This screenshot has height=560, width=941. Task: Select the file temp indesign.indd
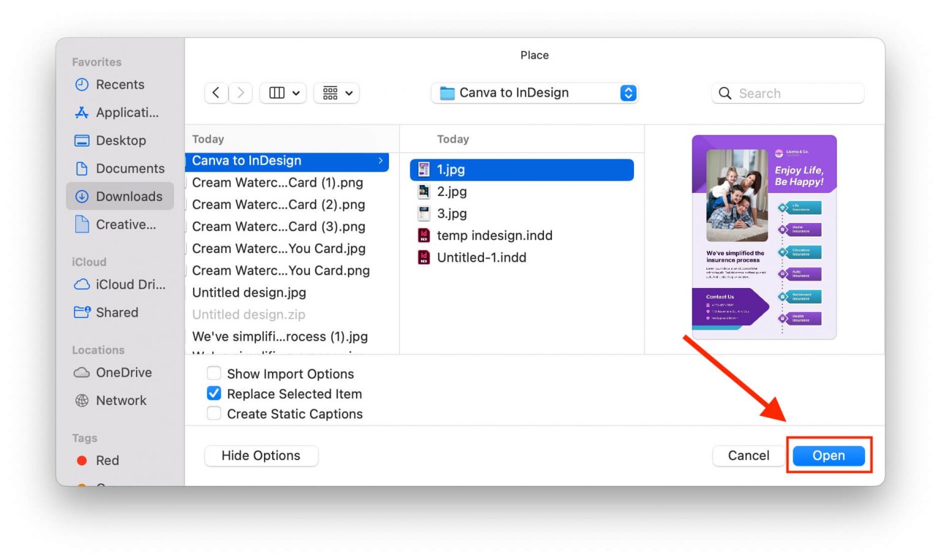494,235
